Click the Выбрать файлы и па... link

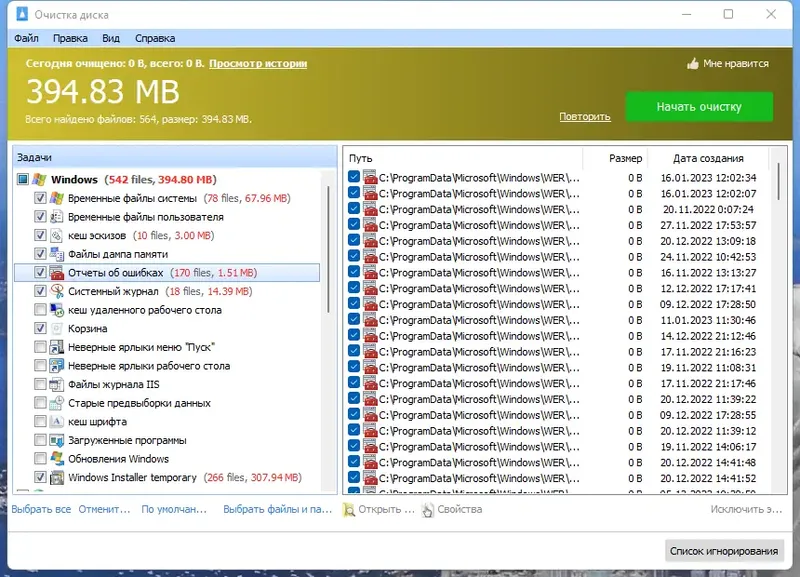(278, 509)
